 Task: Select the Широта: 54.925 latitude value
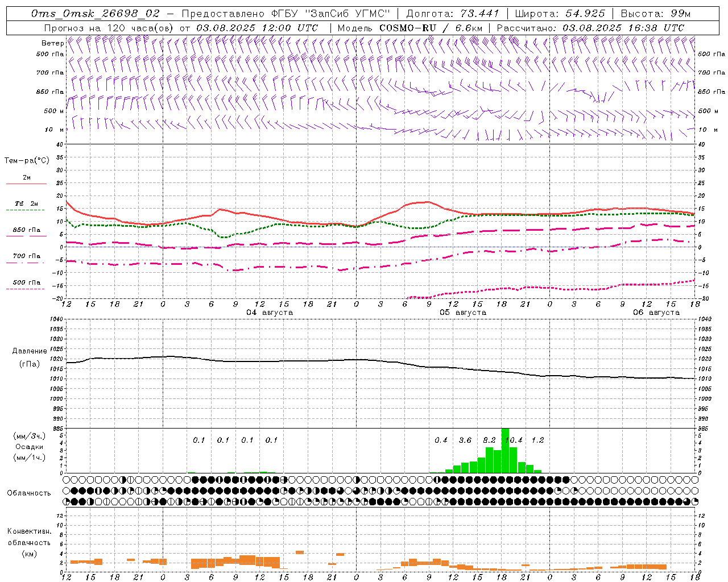[x=561, y=13]
